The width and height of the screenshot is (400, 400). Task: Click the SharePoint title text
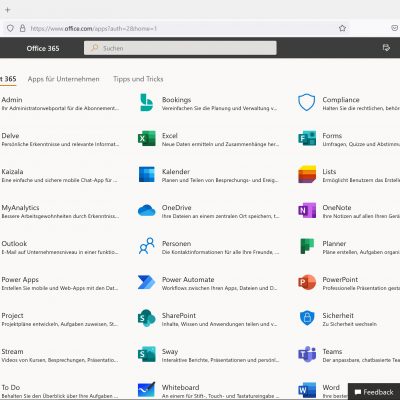179,315
